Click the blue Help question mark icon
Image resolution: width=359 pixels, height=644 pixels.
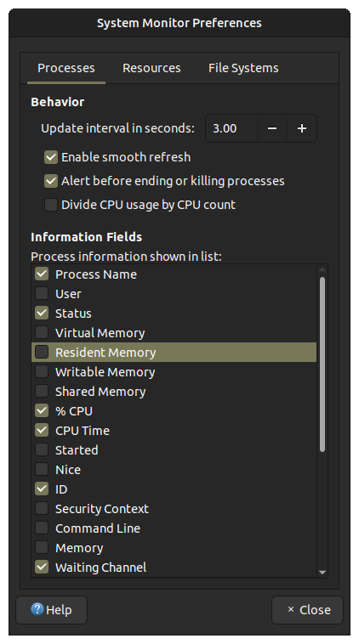[37, 609]
